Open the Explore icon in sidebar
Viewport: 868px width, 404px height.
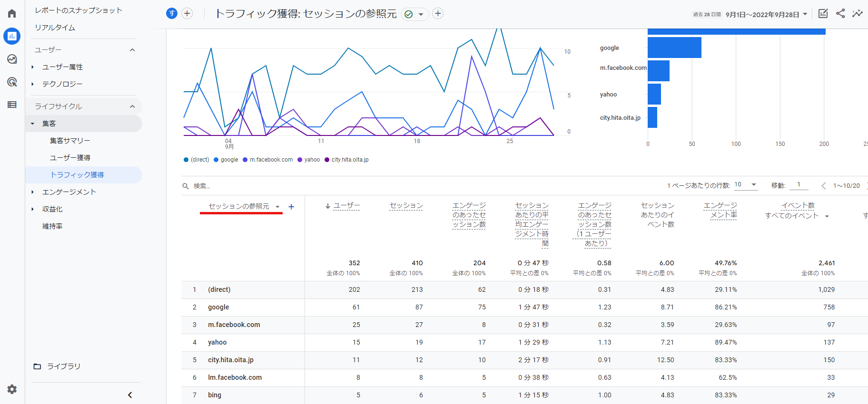[12, 59]
